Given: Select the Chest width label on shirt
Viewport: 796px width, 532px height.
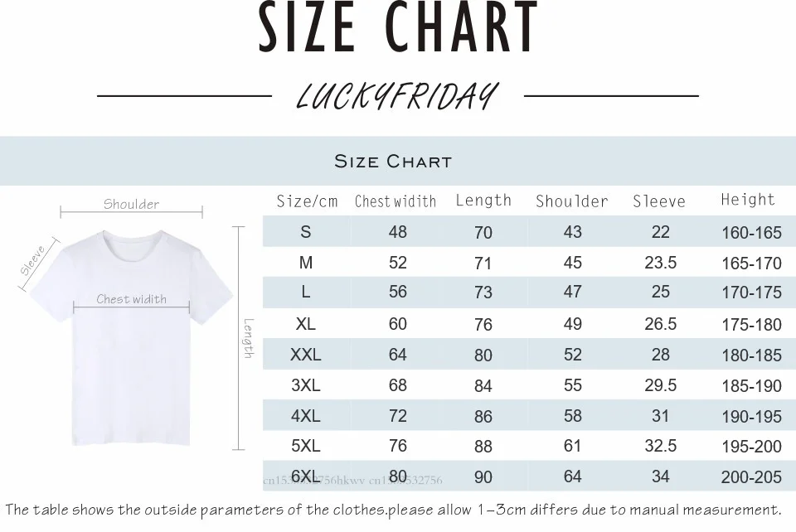Looking at the screenshot, I should (x=132, y=299).
